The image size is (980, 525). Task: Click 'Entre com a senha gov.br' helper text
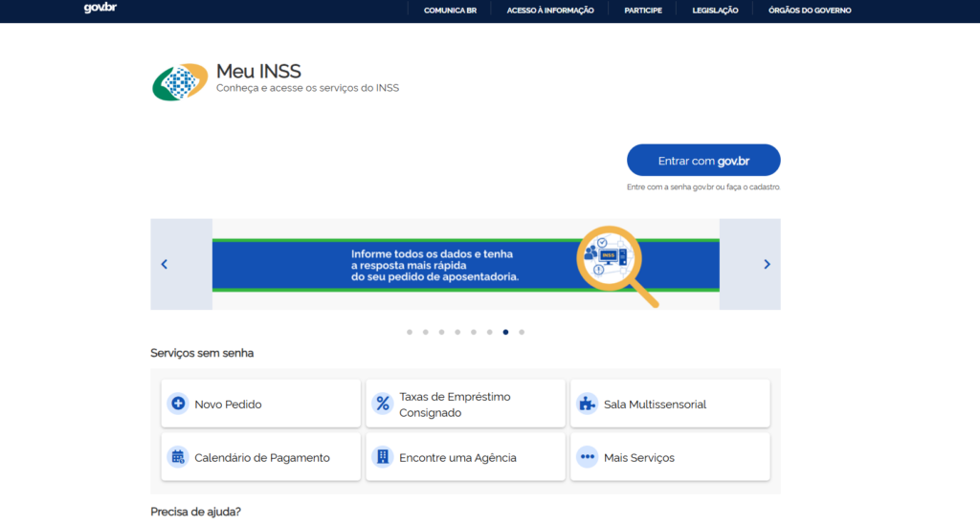[703, 187]
